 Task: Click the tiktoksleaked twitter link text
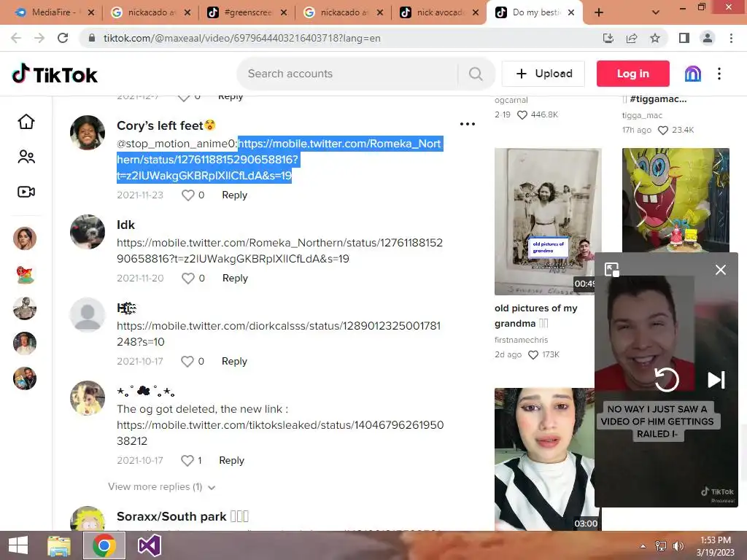(280, 432)
